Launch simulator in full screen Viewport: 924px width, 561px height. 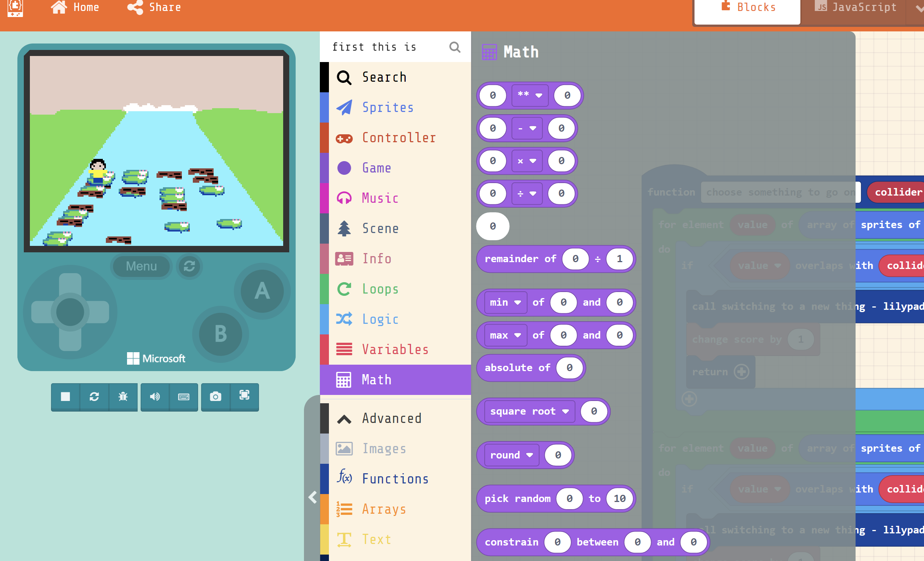[x=244, y=396]
